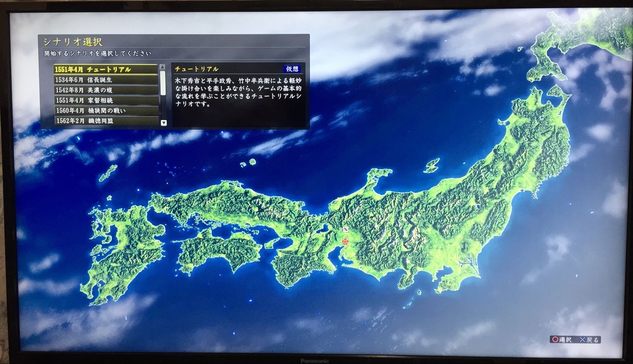Select the 1551年4月 家督相続 scenario

[x=106, y=100]
